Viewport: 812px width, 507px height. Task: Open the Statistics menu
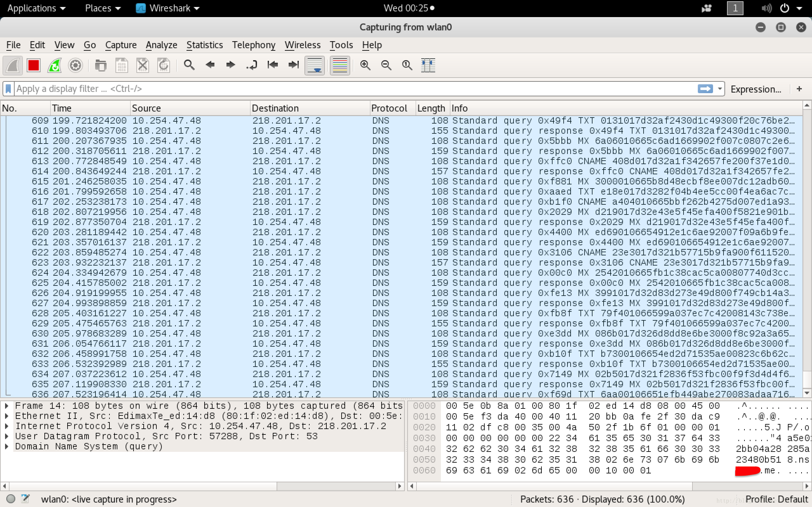tap(204, 44)
